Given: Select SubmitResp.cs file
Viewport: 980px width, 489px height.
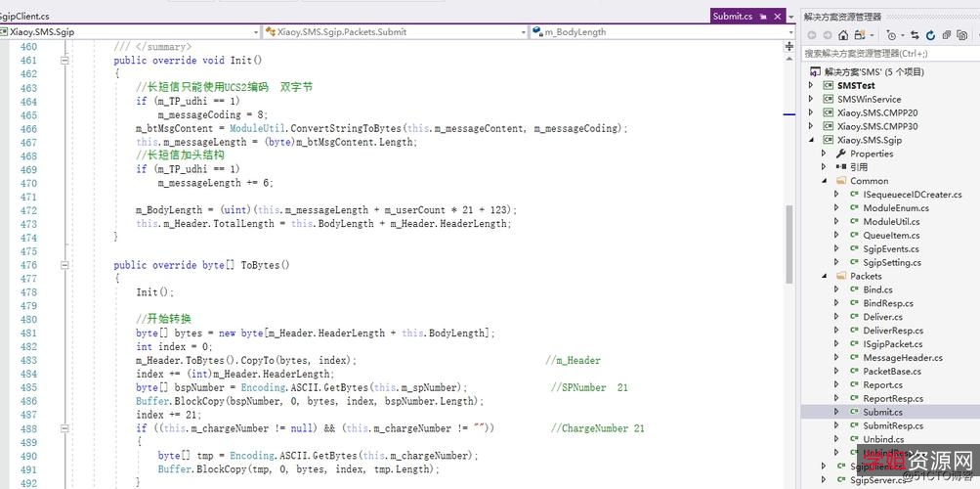Looking at the screenshot, I should (x=893, y=425).
